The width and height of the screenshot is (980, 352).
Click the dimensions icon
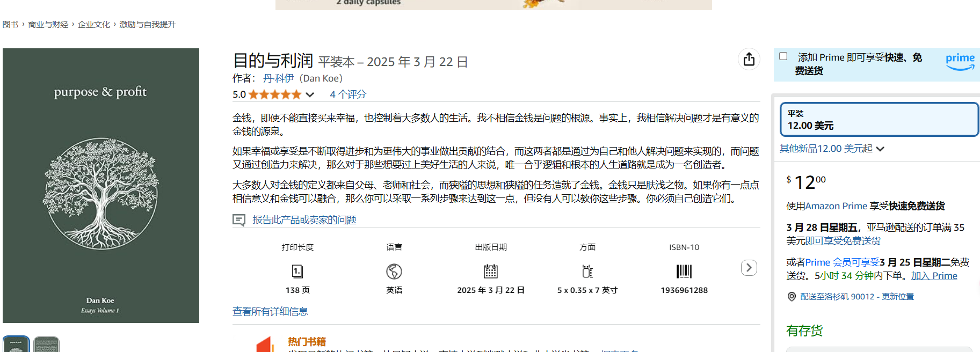587,272
